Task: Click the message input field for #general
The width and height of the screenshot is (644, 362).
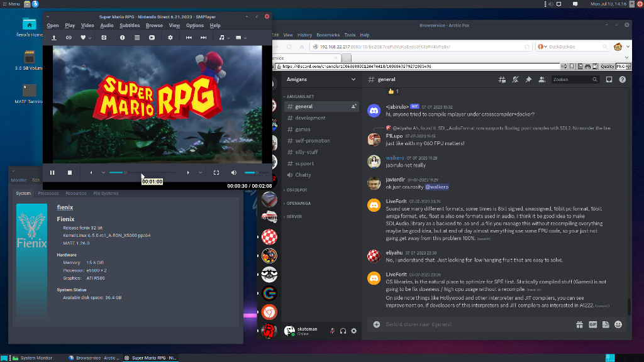Action: point(477,325)
